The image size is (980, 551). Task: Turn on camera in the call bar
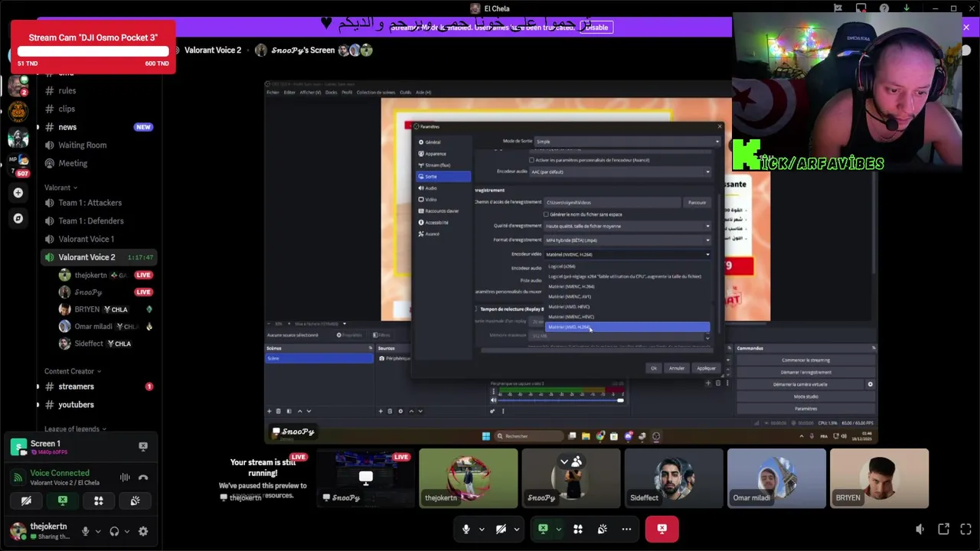pos(501,529)
